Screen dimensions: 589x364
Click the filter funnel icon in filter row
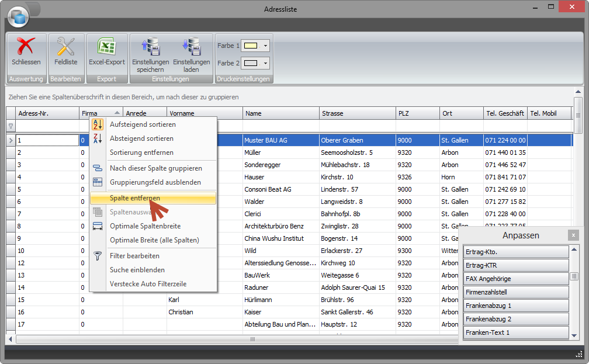click(x=11, y=126)
